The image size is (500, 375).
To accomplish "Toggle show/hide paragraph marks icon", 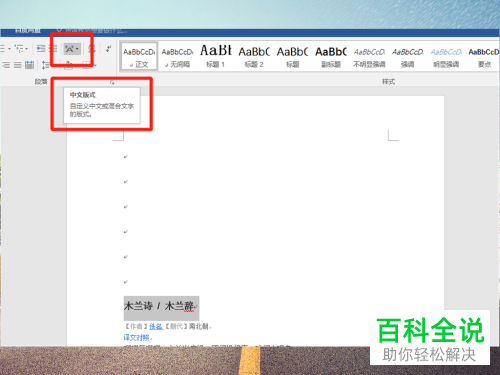I will [x=108, y=49].
